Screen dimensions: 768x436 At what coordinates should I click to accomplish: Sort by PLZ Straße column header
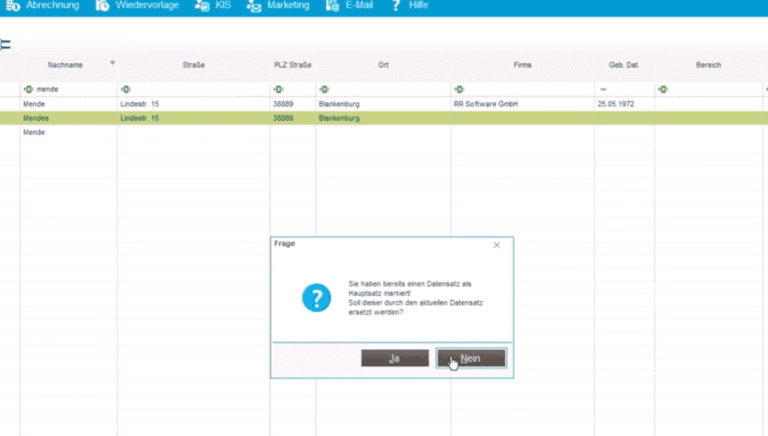click(x=292, y=65)
